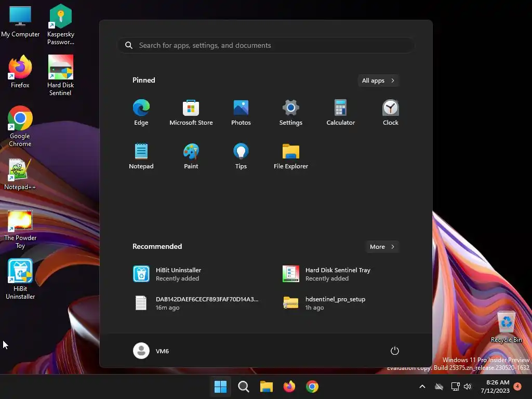Screen dimensions: 532x399
Task: Click the Recommended section heading
Action: [157, 246]
